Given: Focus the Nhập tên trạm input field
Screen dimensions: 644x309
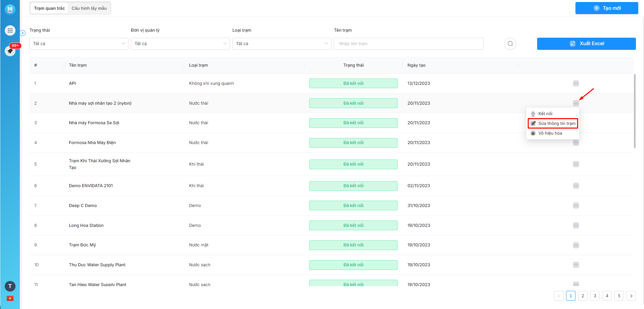Looking at the screenshot, I should pos(408,44).
